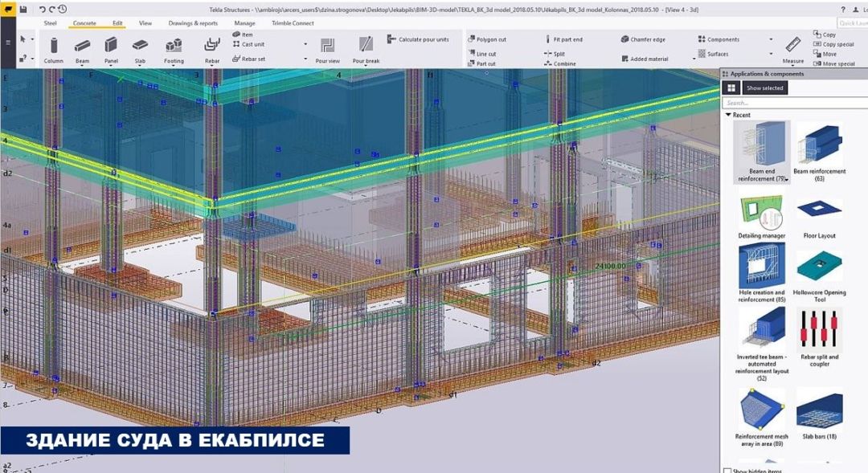Select the Pour break tool
The image size is (868, 473).
[x=366, y=48]
